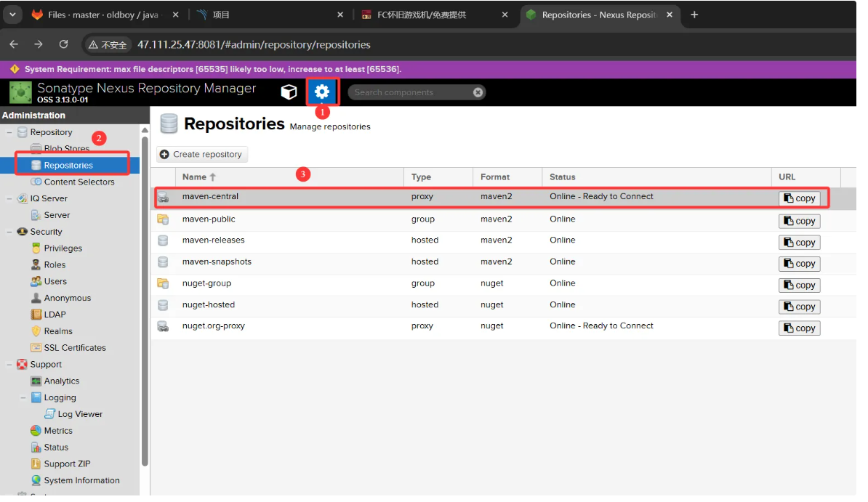Image resolution: width=868 pixels, height=502 pixels.
Task: Copy URL of nuget.org-proxy repository
Action: 800,328
